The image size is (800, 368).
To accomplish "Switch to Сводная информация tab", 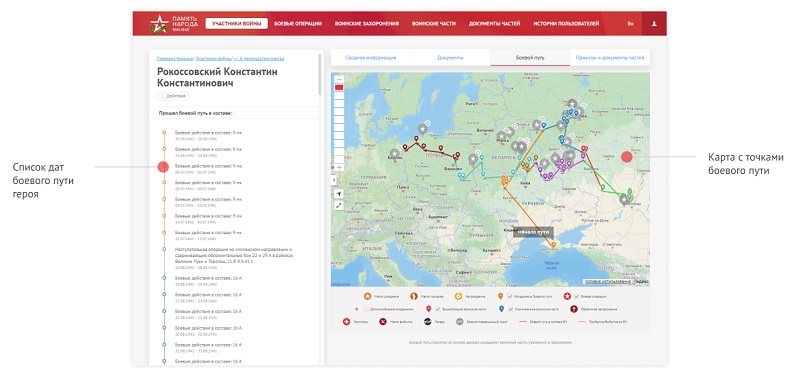I will (370, 58).
